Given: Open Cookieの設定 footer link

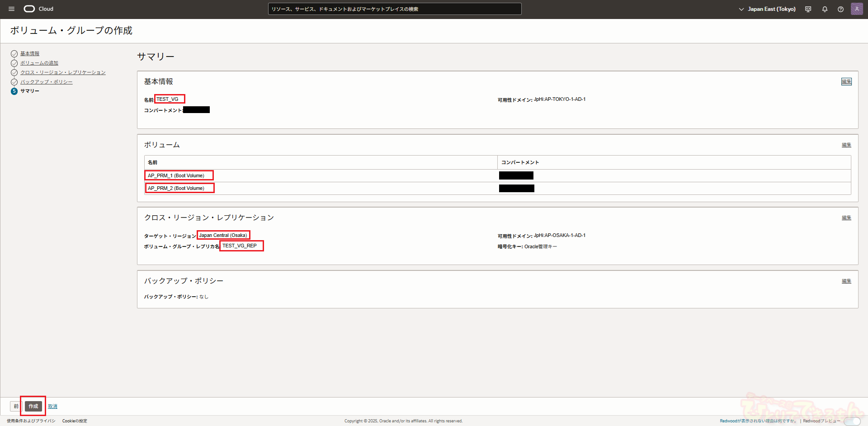Looking at the screenshot, I should (75, 421).
